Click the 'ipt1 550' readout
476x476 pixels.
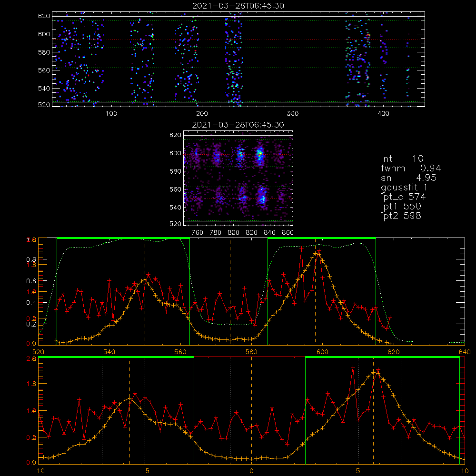(401, 207)
